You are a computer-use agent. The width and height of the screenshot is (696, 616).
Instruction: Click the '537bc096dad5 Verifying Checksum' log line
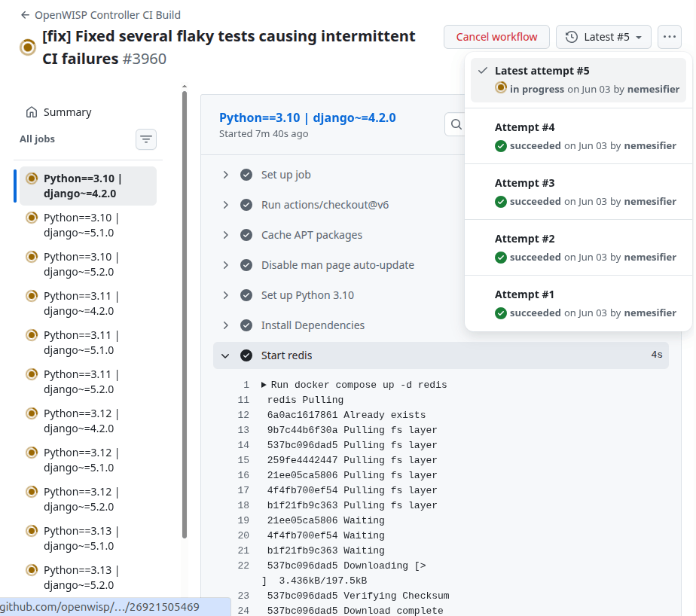[358, 596]
